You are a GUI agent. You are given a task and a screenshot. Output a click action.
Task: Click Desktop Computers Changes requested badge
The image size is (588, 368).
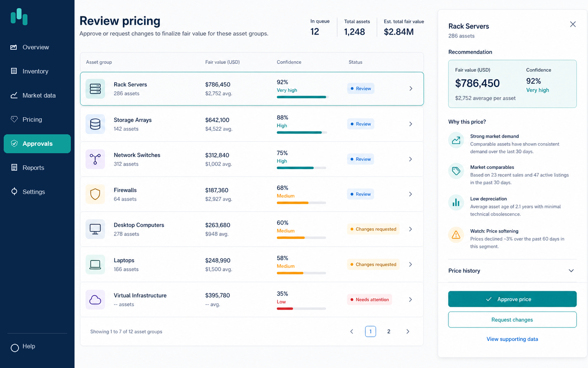(x=373, y=229)
